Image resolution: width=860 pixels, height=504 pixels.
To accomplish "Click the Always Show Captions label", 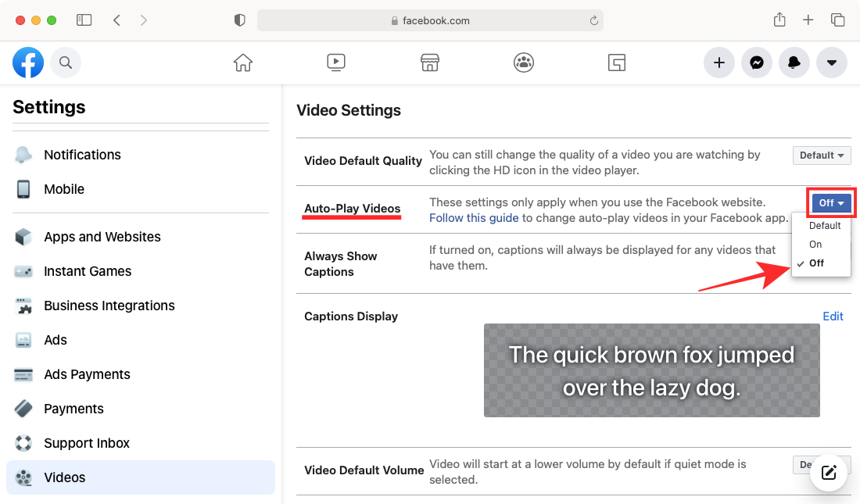I will pos(341,264).
